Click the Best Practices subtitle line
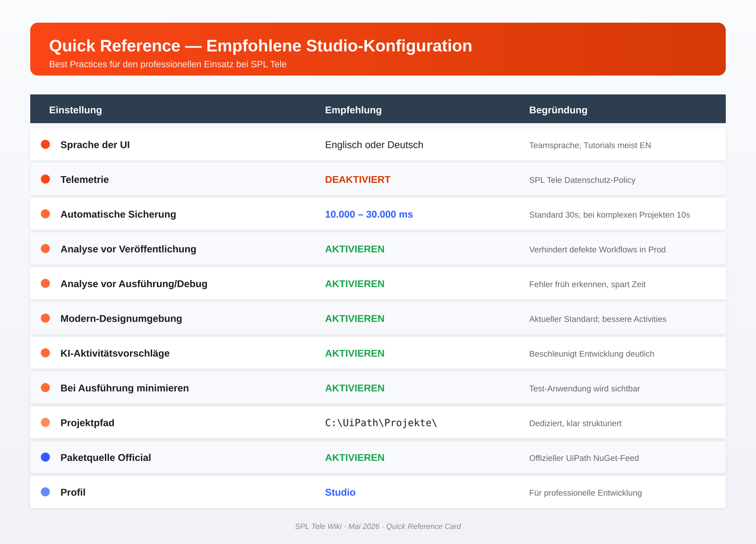 168,64
